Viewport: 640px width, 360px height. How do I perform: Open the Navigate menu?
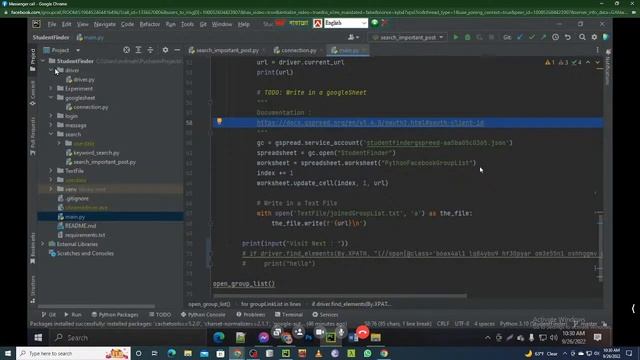pyautogui.click(x=104, y=24)
